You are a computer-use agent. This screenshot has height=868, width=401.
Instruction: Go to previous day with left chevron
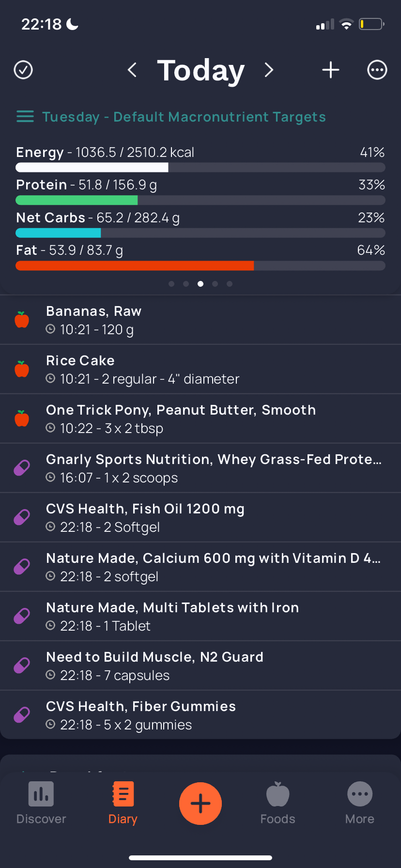point(132,70)
